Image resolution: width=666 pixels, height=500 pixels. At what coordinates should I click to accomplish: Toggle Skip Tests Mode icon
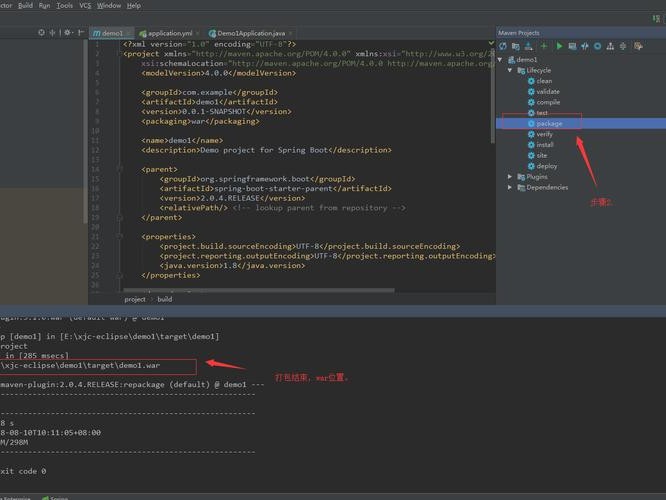598,46
